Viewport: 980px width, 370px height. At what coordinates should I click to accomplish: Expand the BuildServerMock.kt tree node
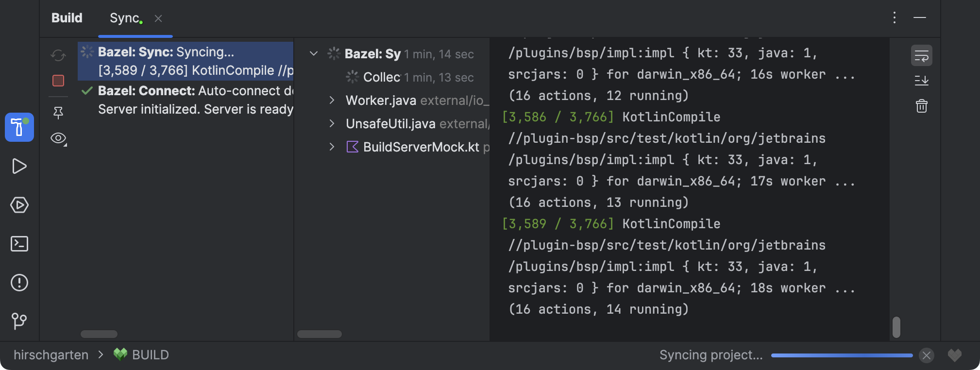332,147
